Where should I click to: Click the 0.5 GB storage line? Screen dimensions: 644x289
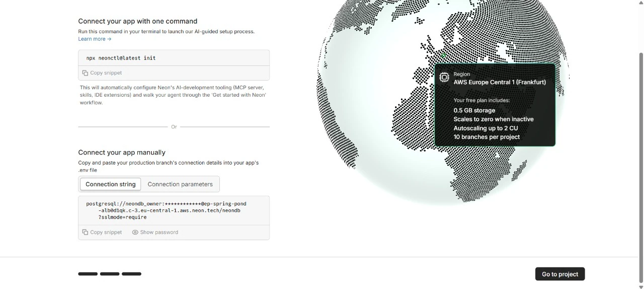pos(474,110)
